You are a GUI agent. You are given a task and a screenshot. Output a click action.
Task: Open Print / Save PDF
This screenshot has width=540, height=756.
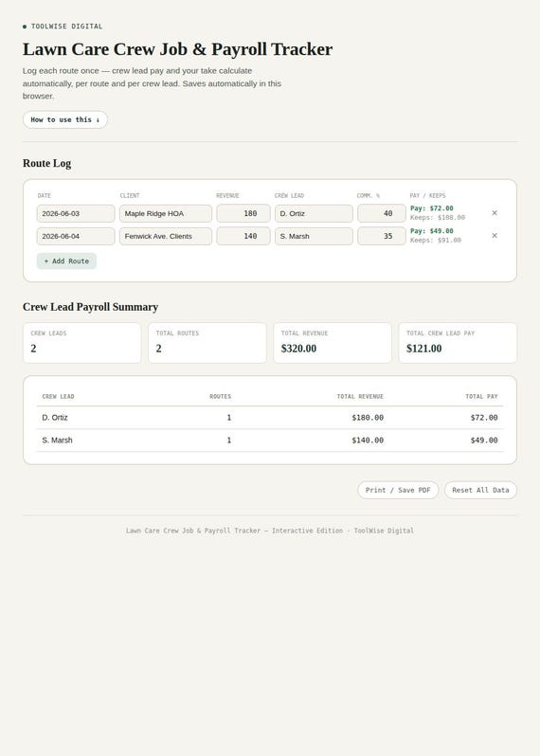398,490
